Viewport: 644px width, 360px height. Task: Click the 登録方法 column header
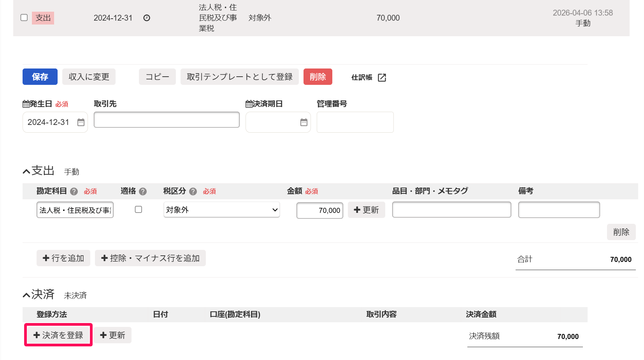coord(52,314)
